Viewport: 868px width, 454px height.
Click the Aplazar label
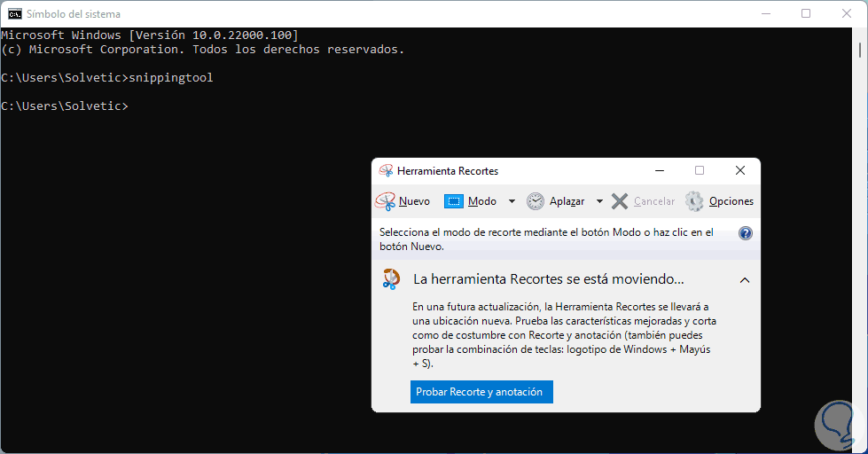pyautogui.click(x=567, y=201)
